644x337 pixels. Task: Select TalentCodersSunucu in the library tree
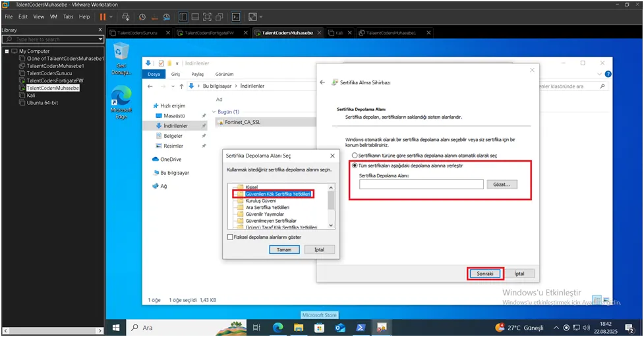[49, 74]
